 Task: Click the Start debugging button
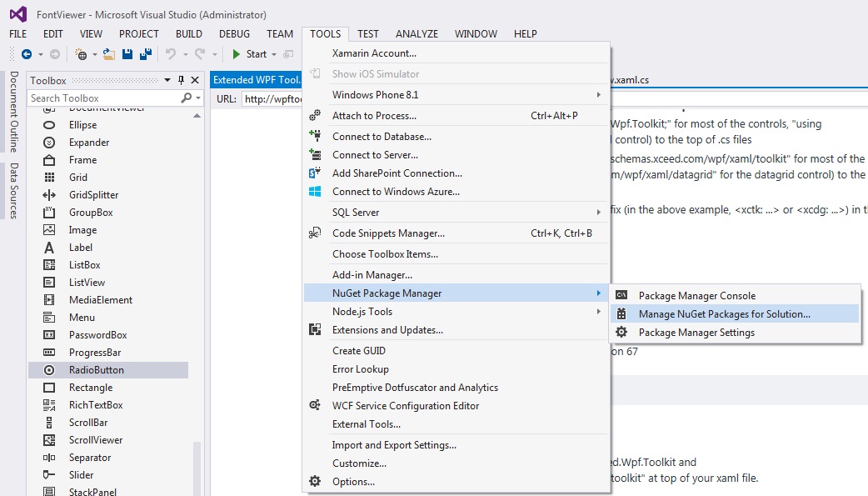coord(250,53)
